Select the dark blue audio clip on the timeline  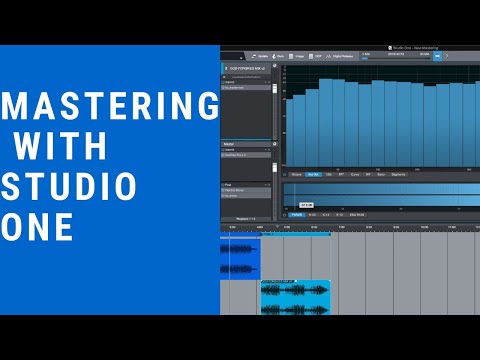[240, 259]
